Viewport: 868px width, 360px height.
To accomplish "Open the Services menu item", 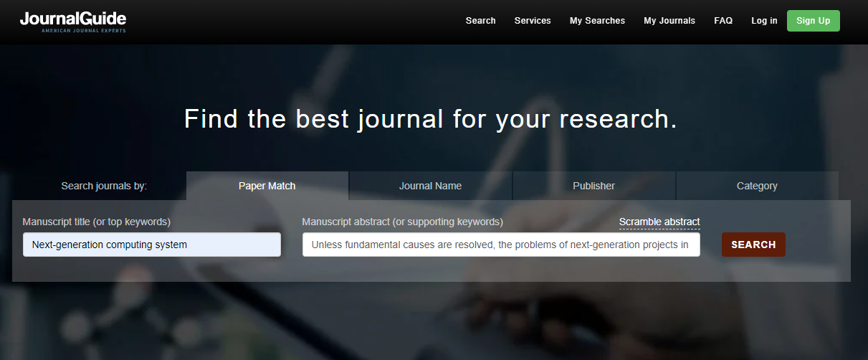I will [533, 21].
